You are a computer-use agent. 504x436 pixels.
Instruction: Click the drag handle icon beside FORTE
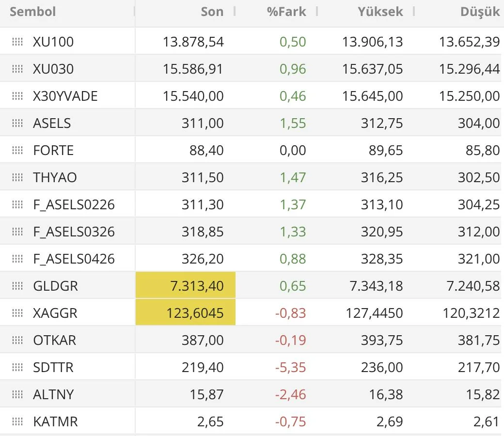[17, 151]
